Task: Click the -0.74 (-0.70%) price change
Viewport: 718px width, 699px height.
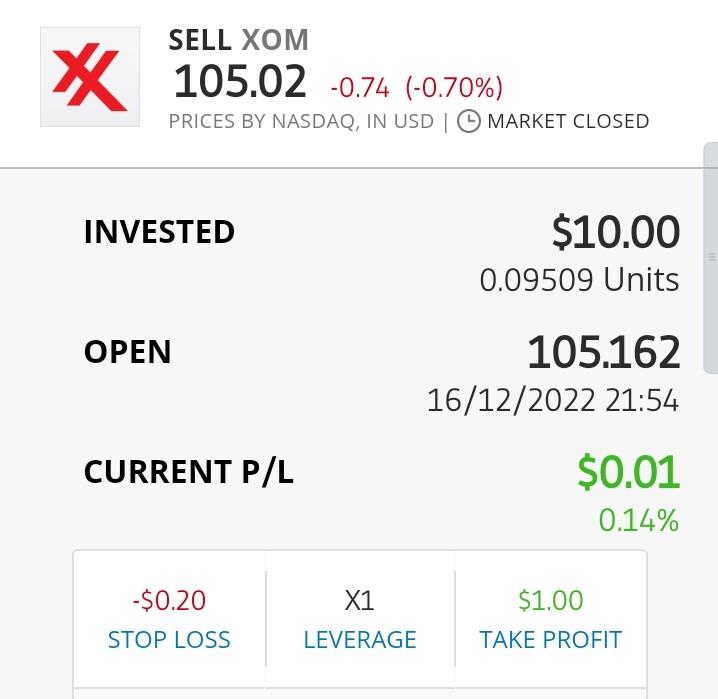Action: (x=417, y=87)
